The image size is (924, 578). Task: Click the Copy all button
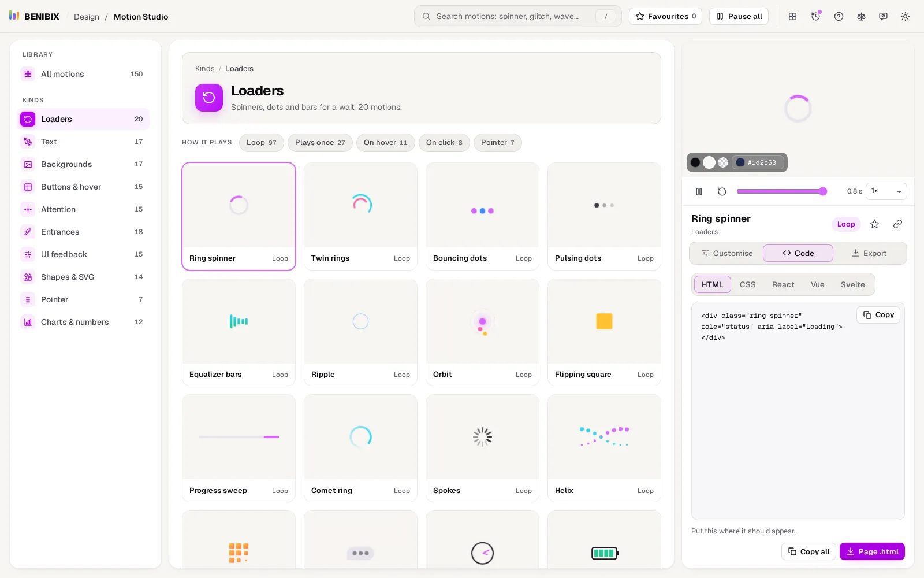click(808, 551)
